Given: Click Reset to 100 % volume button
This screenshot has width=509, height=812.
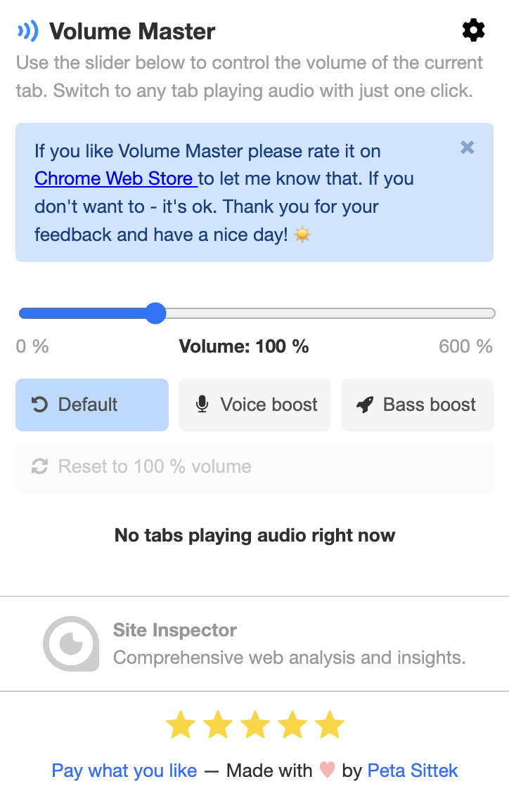Looking at the screenshot, I should click(x=254, y=466).
